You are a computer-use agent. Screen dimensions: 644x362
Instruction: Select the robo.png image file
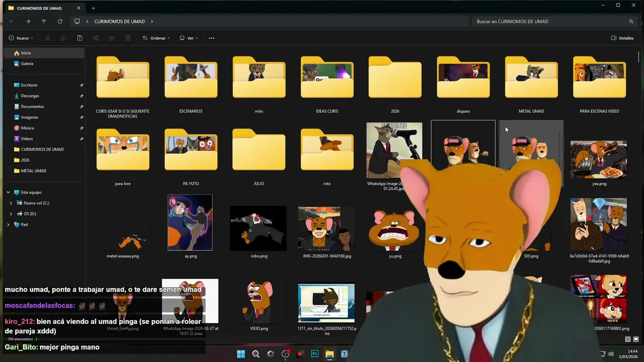pos(259,231)
